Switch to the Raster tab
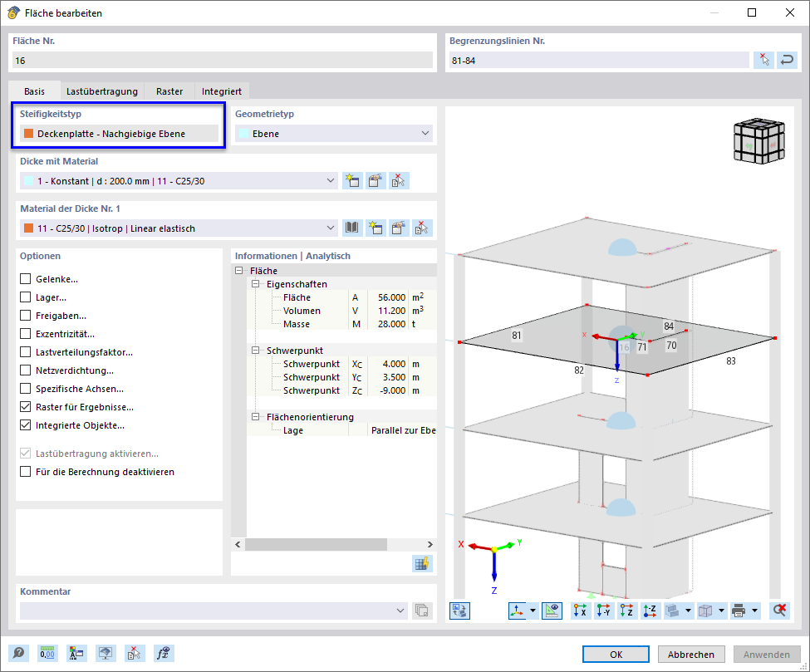 point(169,91)
